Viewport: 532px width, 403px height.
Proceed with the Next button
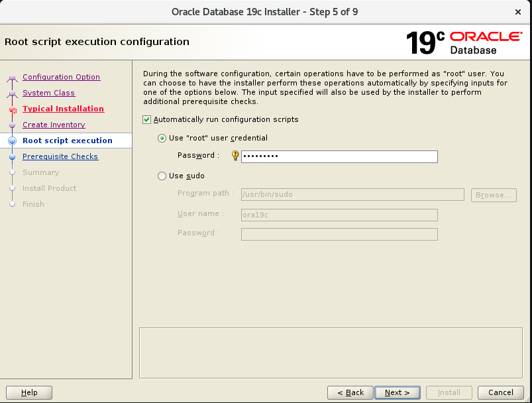coord(398,392)
